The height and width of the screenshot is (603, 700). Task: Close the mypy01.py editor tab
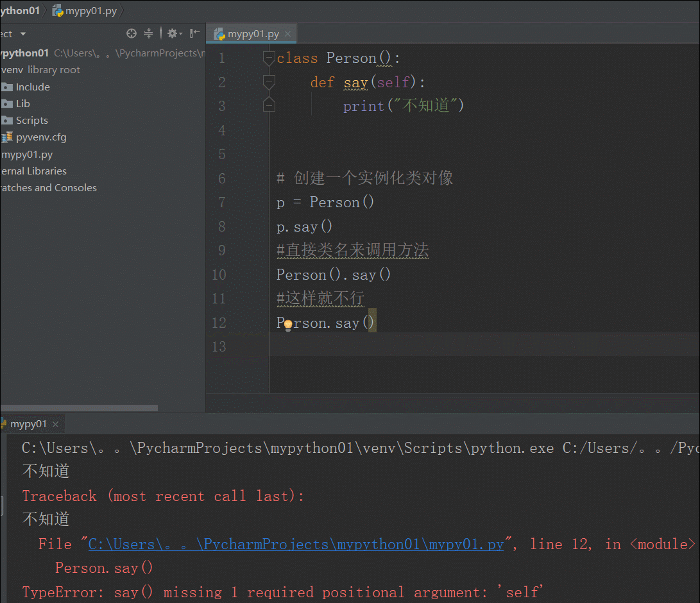point(287,34)
